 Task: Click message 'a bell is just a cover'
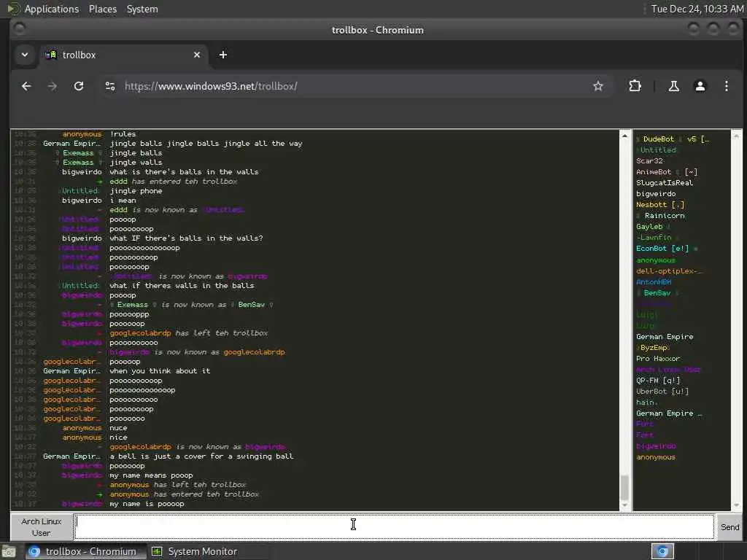point(201,456)
